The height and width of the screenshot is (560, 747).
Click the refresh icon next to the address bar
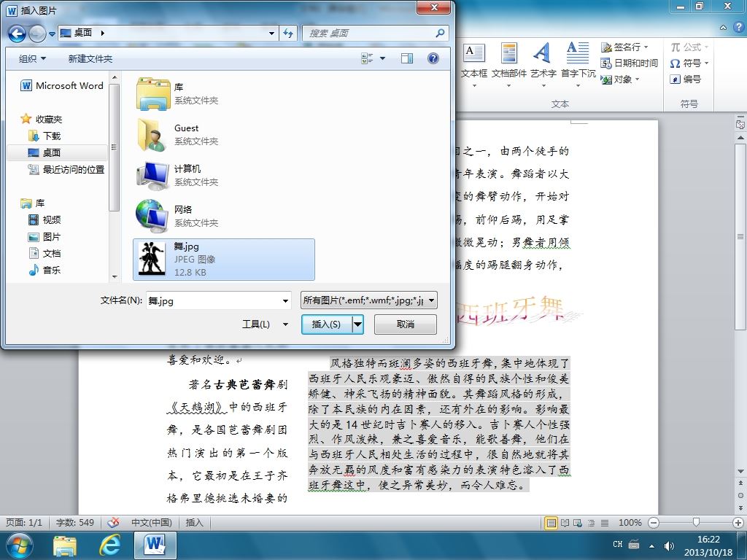(x=288, y=33)
